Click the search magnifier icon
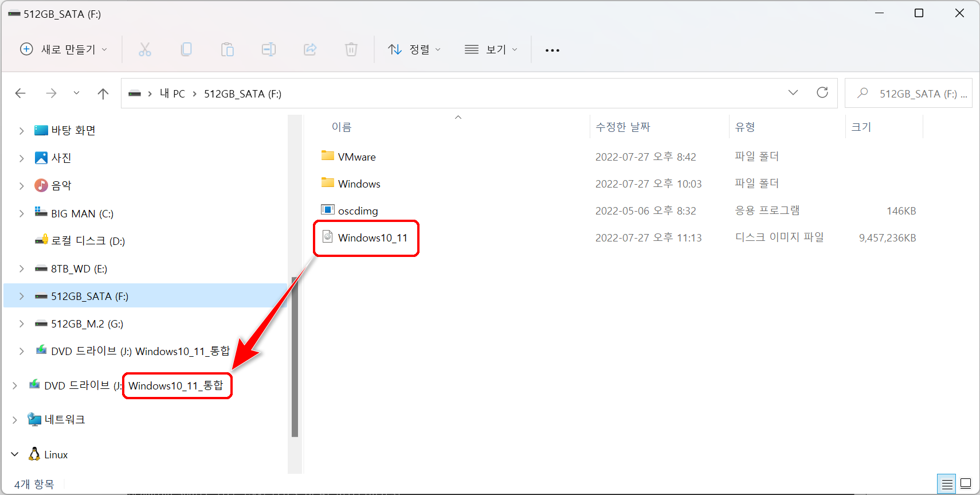The height and width of the screenshot is (495, 980). tap(863, 93)
